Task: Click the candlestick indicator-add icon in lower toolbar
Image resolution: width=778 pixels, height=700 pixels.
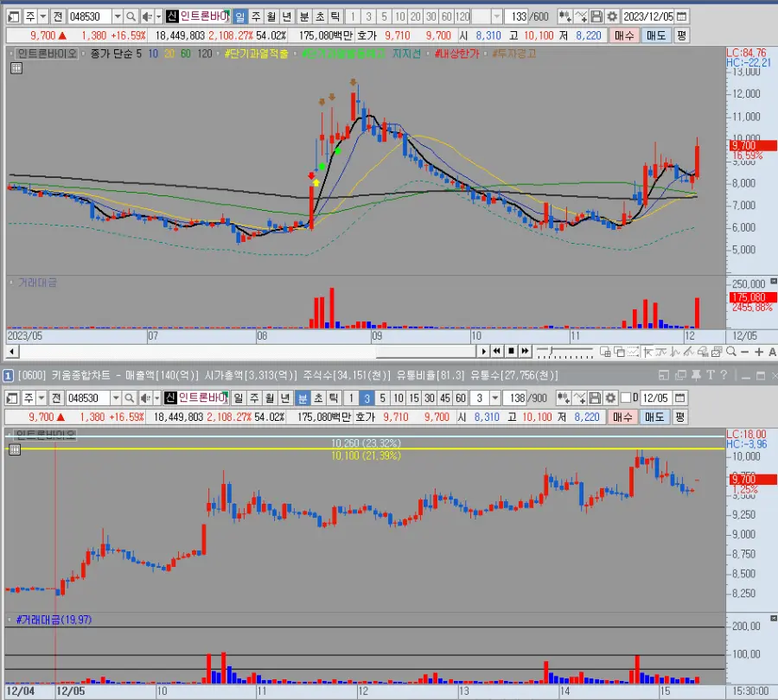Action: [563, 398]
